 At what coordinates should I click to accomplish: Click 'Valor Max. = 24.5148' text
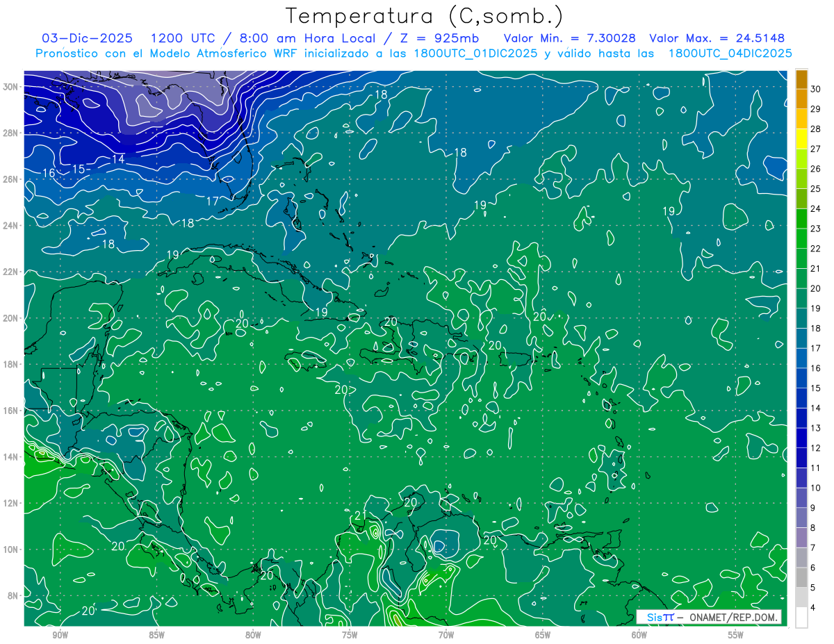(x=717, y=38)
